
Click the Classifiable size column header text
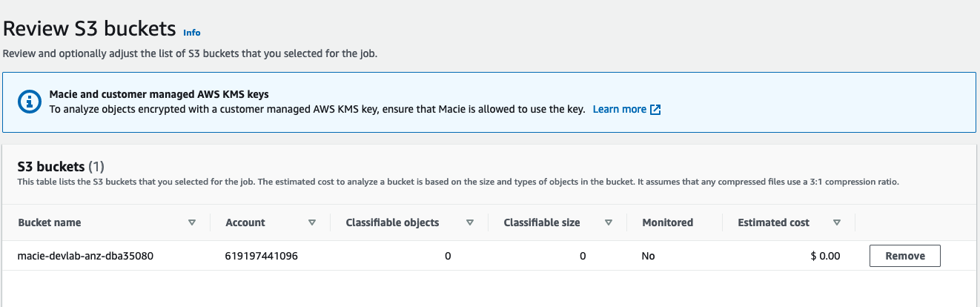click(x=542, y=222)
